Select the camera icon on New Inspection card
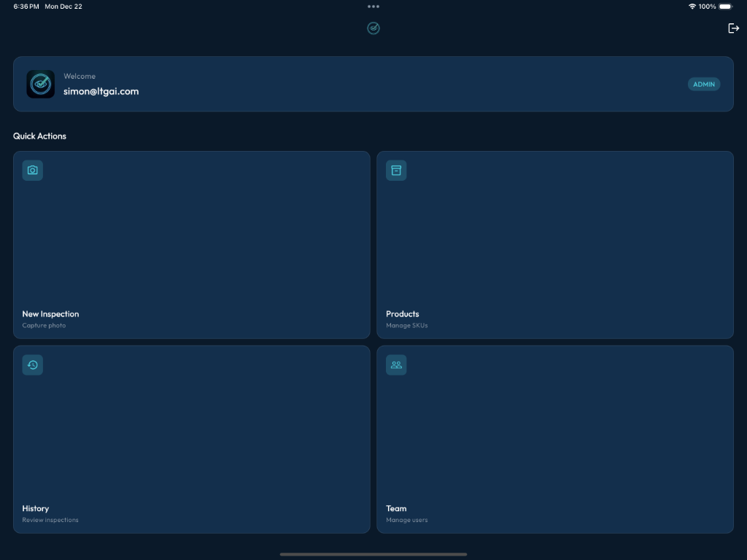 [32, 170]
